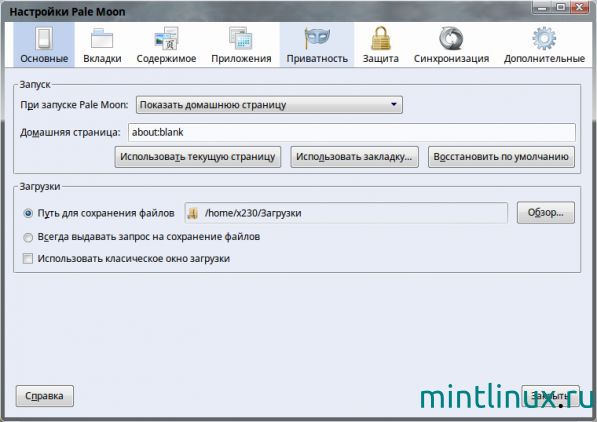The image size is (597, 422).
Task: Click the downloads folder icon beside path
Action: (193, 213)
